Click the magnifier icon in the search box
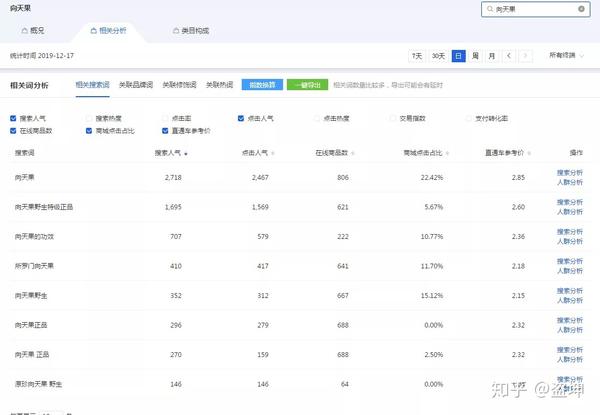Screen dimensions: 600x415 point(489,9)
